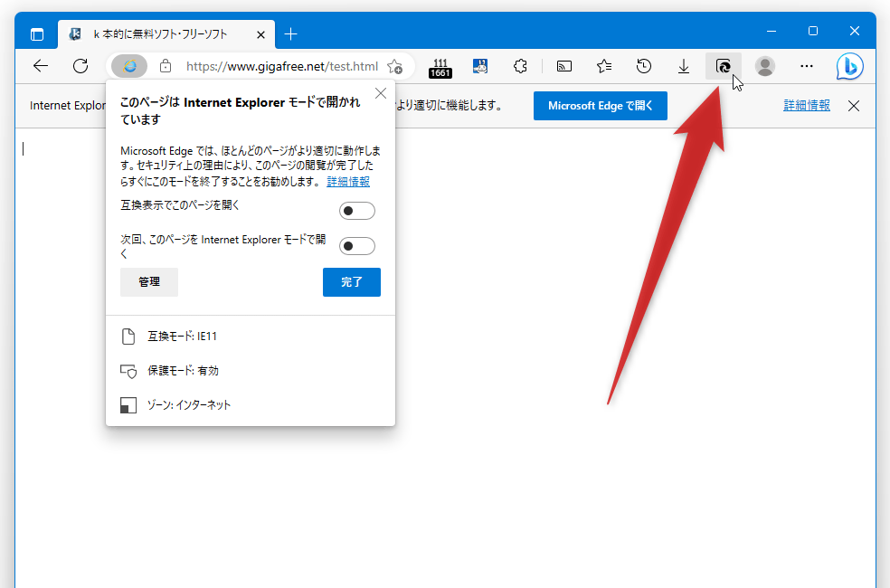Click the Microsoft Edge で開く button
890x588 pixels.
[x=601, y=106]
